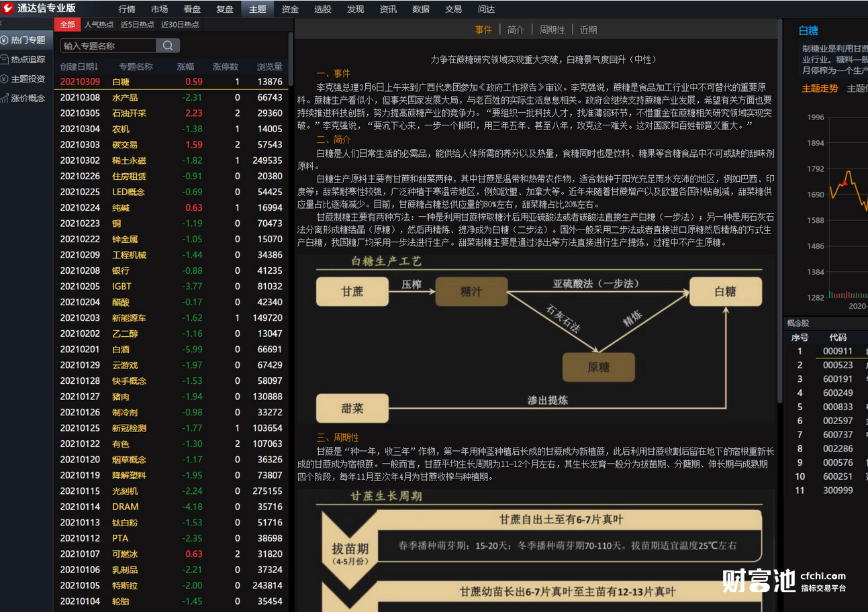868x612 pixels.
Task: Click the 热门专题 sidebar icon
Action: pyautogui.click(x=5, y=40)
